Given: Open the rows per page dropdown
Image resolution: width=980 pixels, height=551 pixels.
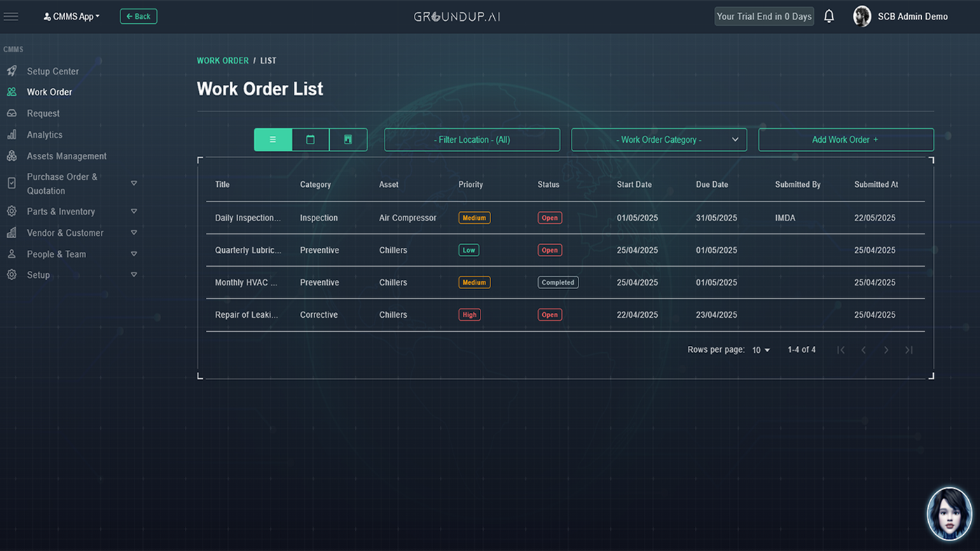Looking at the screenshot, I should [x=761, y=350].
